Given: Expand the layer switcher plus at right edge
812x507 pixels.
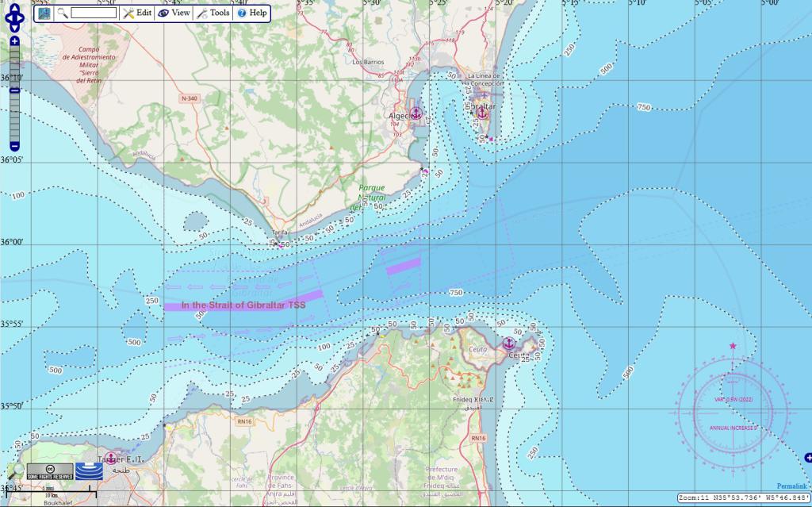Looking at the screenshot, I should (x=807, y=457).
